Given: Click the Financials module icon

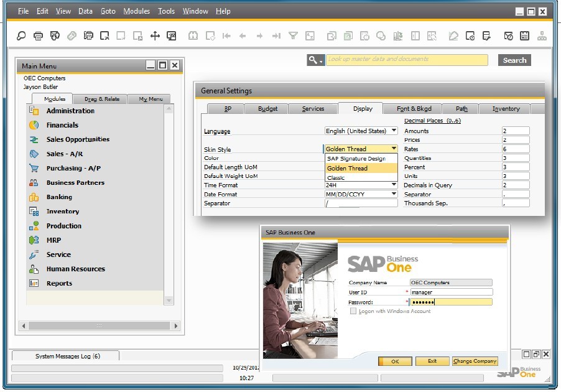Looking at the screenshot, I should 34,125.
